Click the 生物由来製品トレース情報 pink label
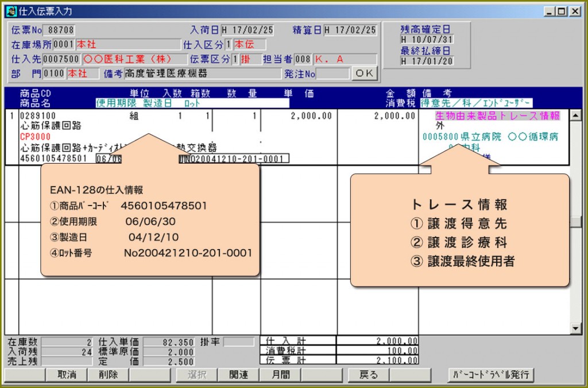This screenshot has height=388, width=588. (x=497, y=116)
